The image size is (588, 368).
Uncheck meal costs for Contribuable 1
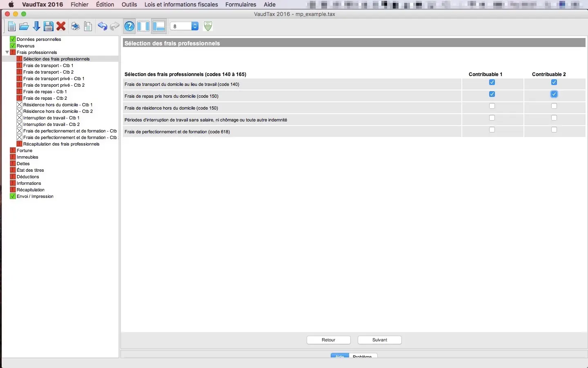coord(492,94)
